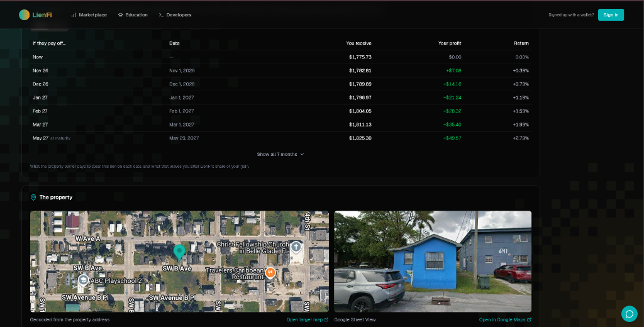Image resolution: width=644 pixels, height=327 pixels.
Task: Click the 'Your profit' column header
Action: (449, 43)
